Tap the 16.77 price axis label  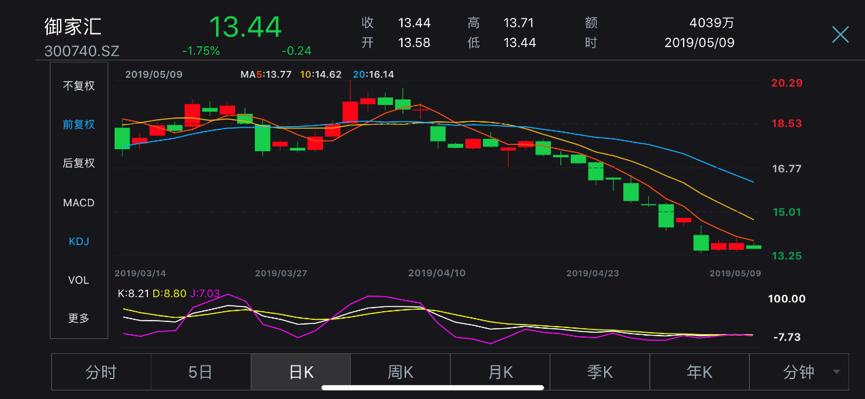pyautogui.click(x=787, y=169)
